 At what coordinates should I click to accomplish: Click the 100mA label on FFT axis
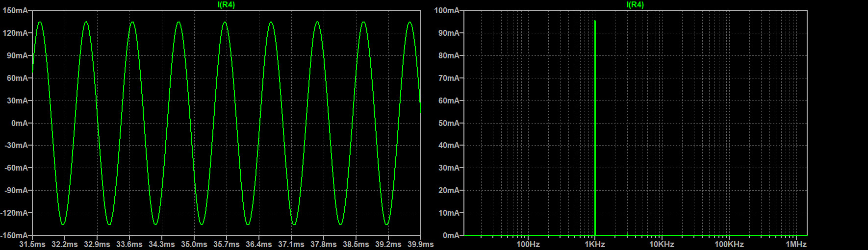click(447, 10)
